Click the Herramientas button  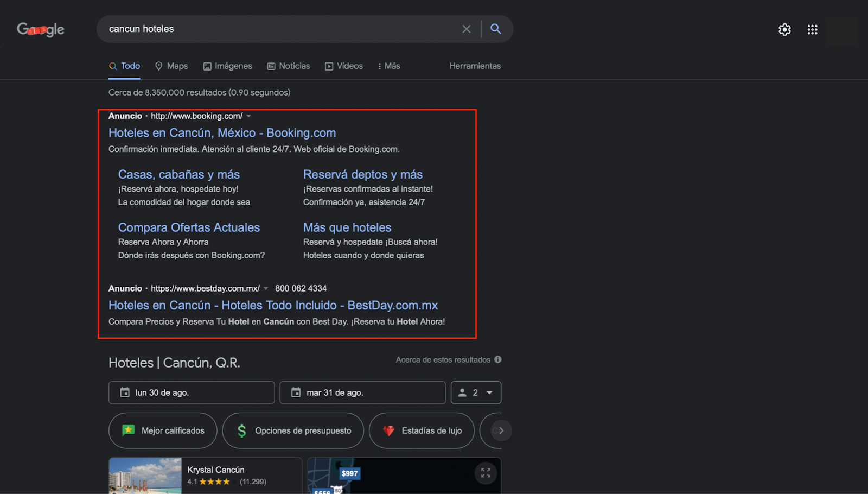tap(475, 66)
